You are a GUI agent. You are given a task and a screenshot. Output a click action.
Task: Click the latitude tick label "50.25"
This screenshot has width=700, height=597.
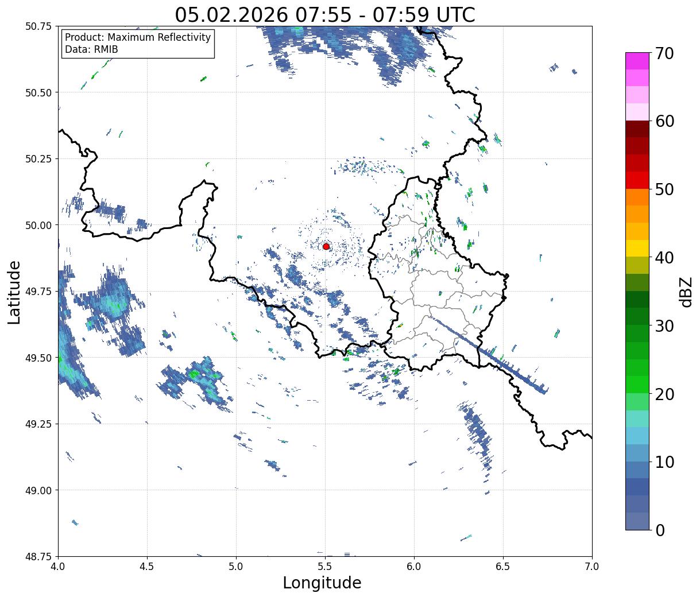[38, 159]
